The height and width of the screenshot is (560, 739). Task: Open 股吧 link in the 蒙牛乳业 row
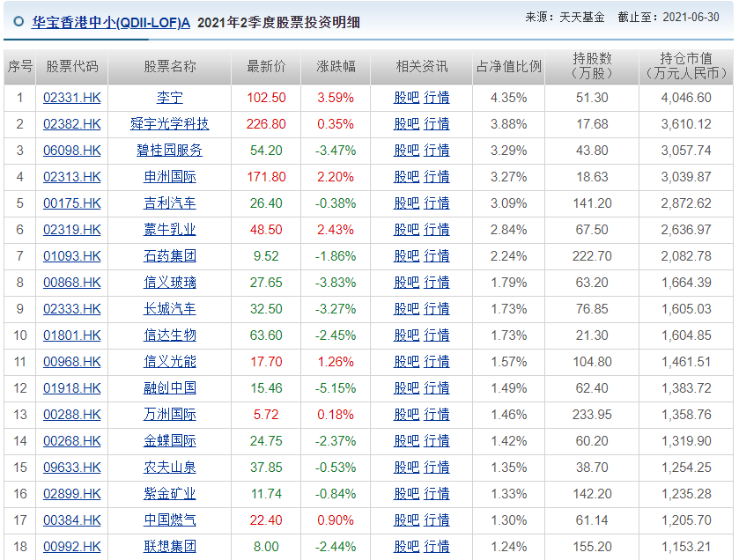(406, 229)
